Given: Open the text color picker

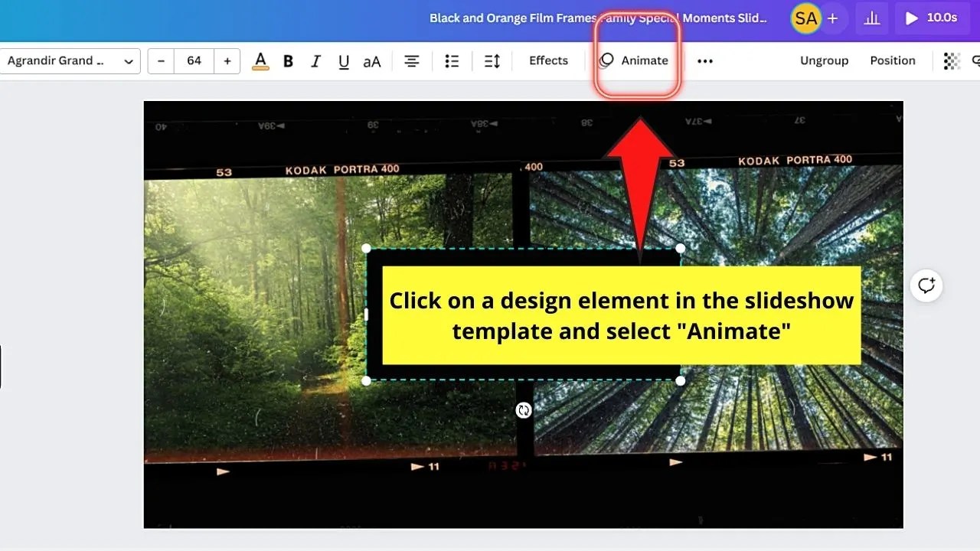Looking at the screenshot, I should [260, 60].
